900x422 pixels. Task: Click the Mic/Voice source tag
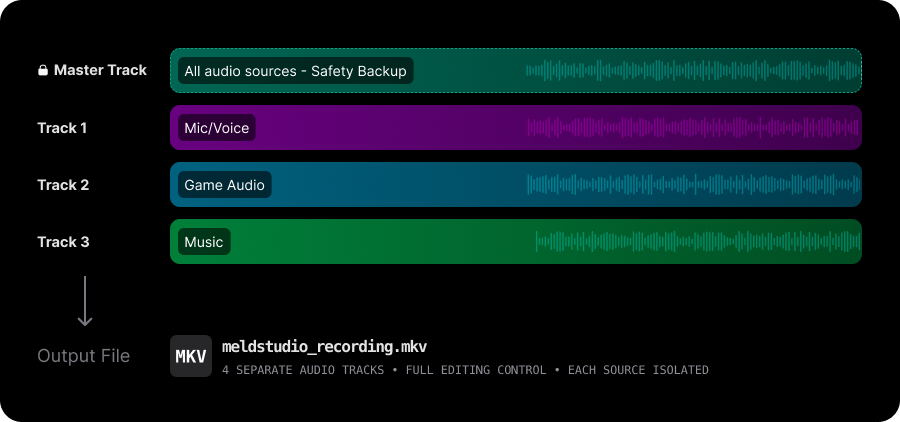click(x=216, y=128)
